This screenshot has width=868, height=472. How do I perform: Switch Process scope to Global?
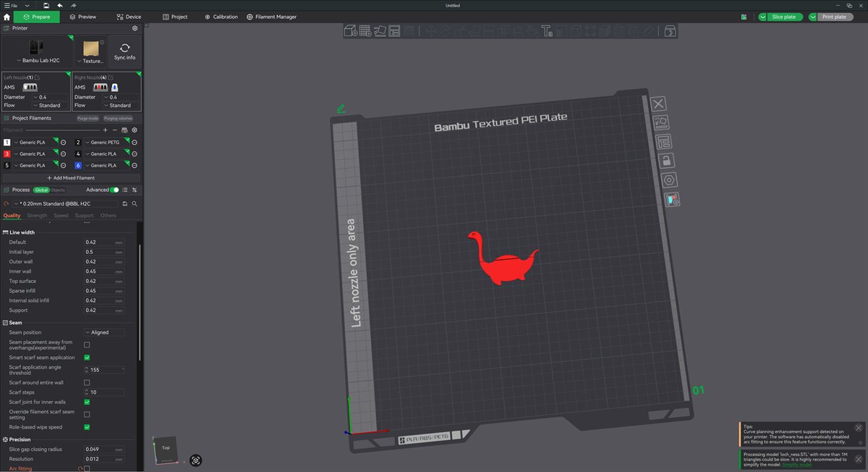41,190
